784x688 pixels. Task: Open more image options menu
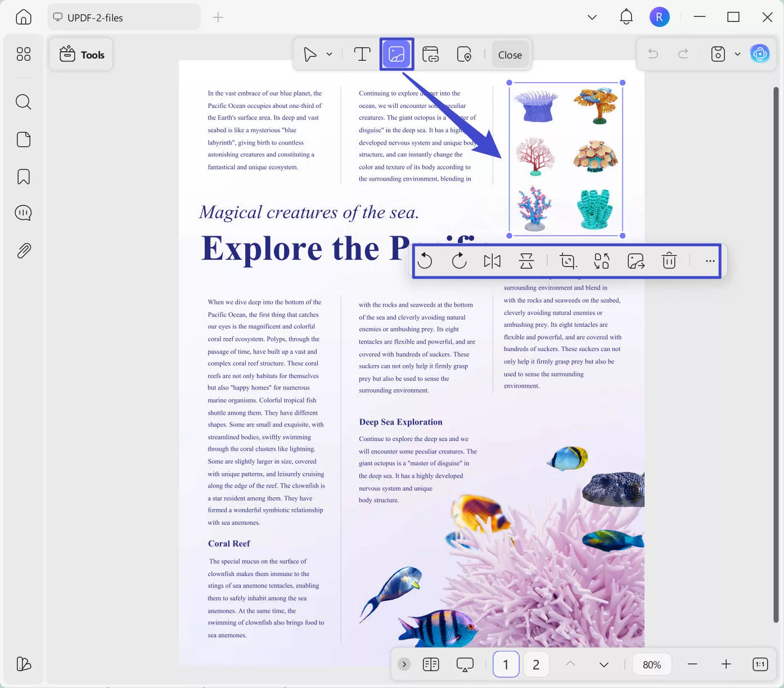point(710,261)
